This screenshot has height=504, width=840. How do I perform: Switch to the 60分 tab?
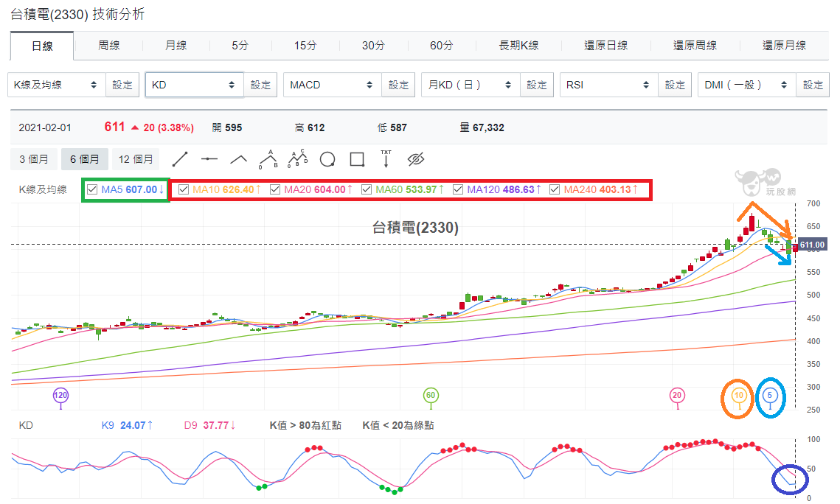(442, 46)
